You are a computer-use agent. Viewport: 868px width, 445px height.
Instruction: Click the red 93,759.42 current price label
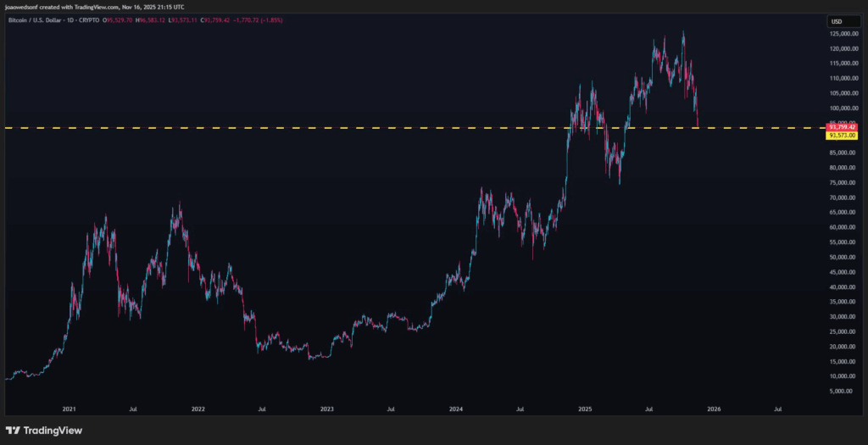pos(842,127)
